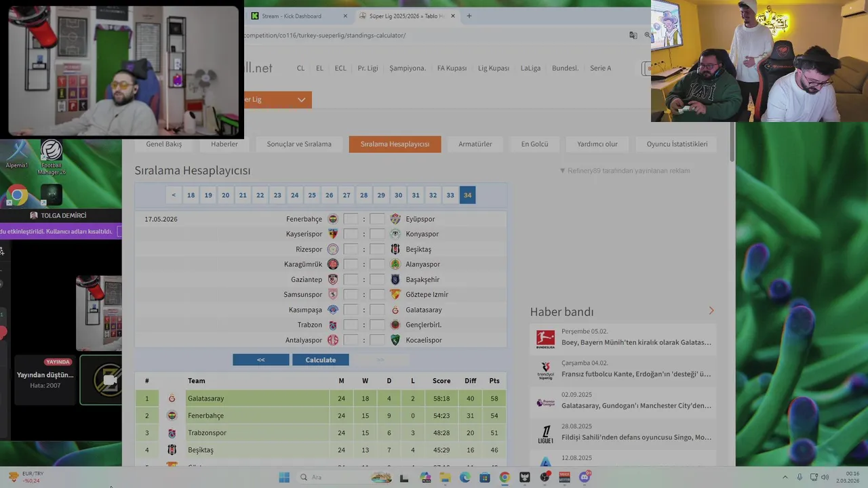Screen dimensions: 868x488
Task: Click the volume icon in system tray
Action: point(825,477)
